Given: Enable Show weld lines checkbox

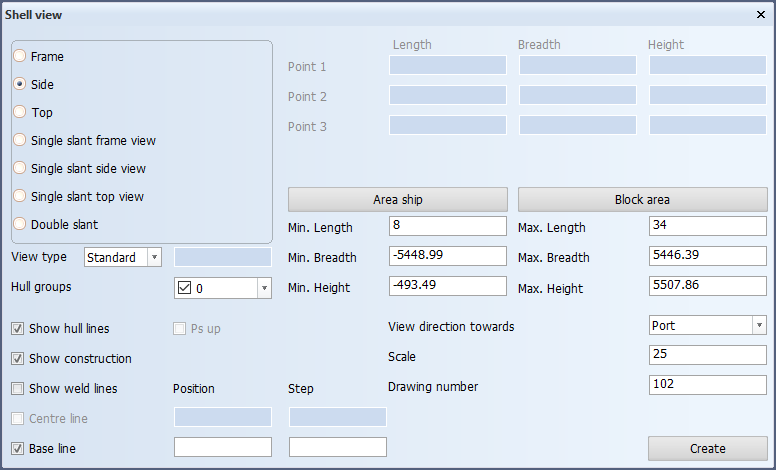Looking at the screenshot, I should 18,389.
